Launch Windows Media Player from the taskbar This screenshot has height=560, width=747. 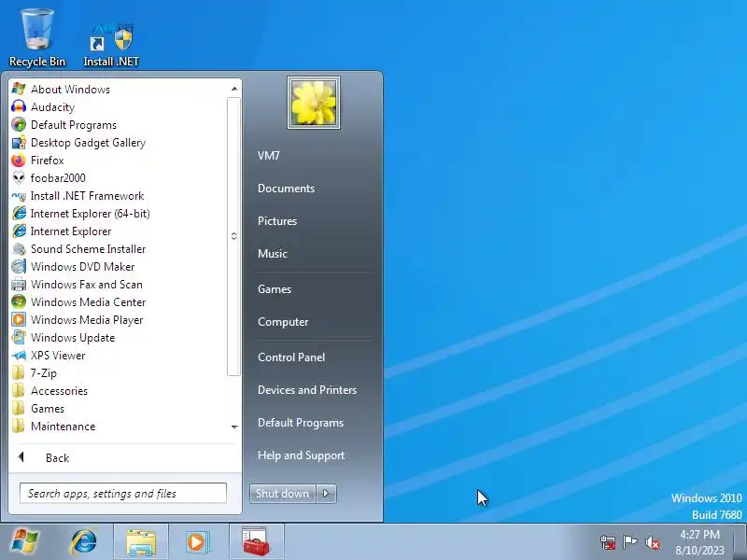[196, 542]
